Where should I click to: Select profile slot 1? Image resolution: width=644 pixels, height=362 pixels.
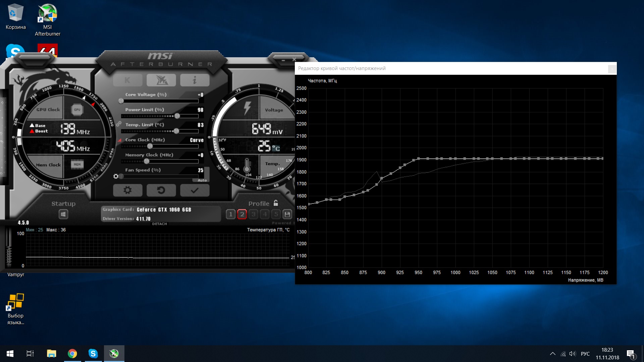pyautogui.click(x=230, y=214)
